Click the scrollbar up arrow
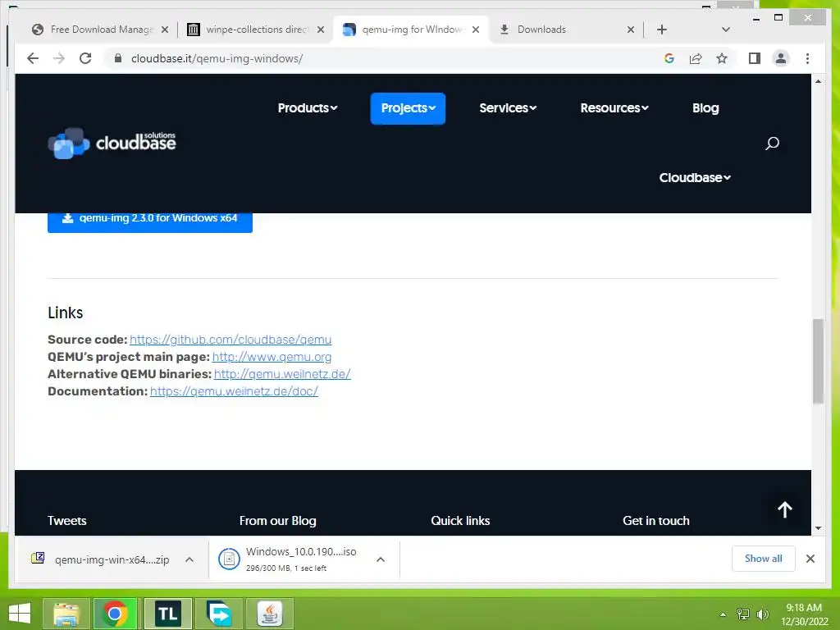This screenshot has height=630, width=840. click(x=818, y=81)
